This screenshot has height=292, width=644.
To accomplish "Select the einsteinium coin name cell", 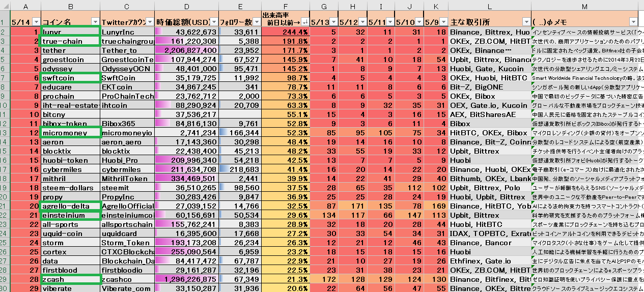I will 70,215.
